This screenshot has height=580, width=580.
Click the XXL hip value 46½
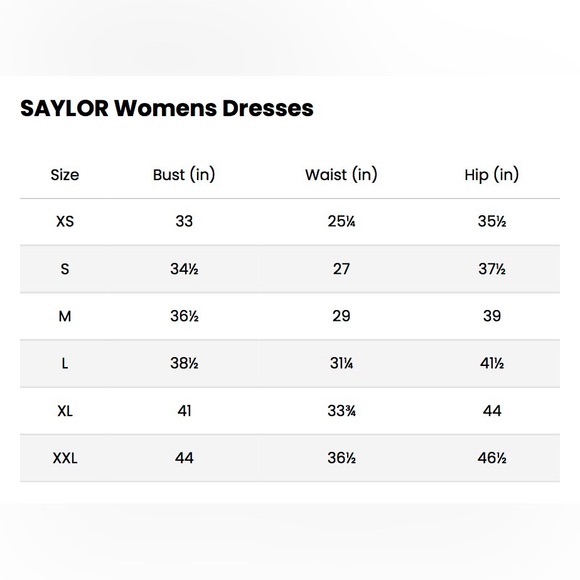point(492,458)
